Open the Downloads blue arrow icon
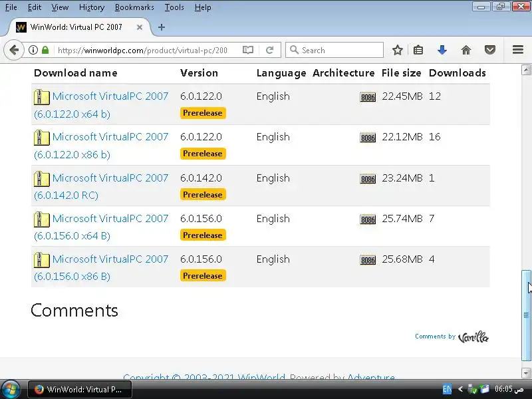This screenshot has height=399, width=532. point(442,51)
